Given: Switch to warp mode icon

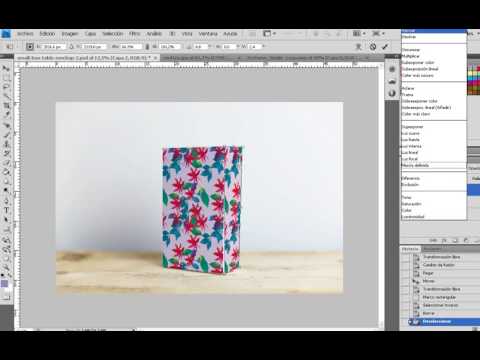Looking at the screenshot, I should pyautogui.click(x=359, y=47).
